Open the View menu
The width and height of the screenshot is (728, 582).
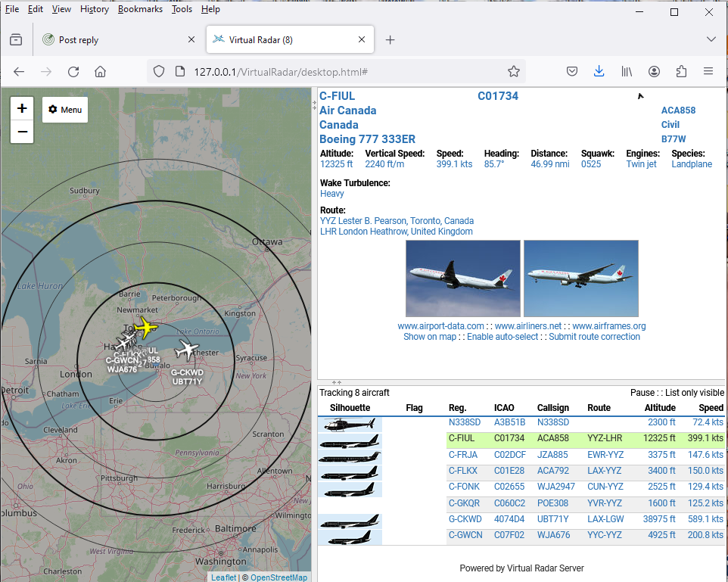pyautogui.click(x=61, y=9)
